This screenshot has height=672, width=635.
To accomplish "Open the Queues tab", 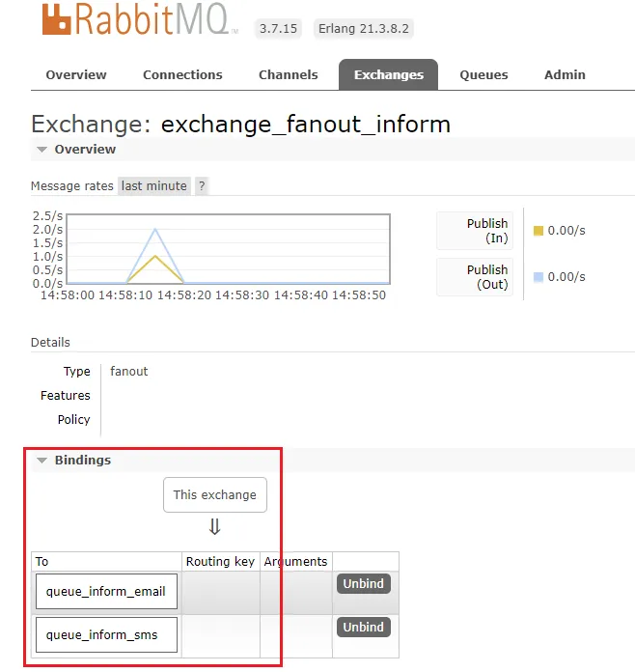I will point(482,74).
